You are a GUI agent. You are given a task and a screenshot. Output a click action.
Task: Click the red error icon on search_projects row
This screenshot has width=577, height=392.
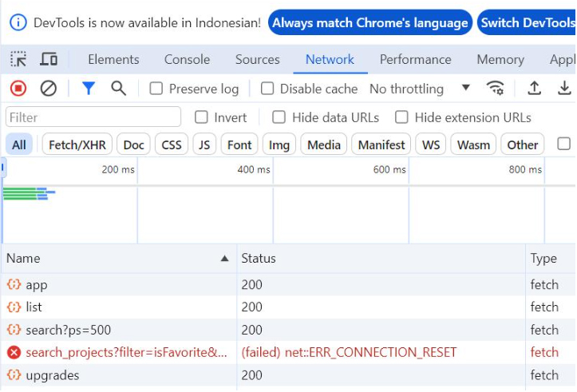[x=14, y=352]
